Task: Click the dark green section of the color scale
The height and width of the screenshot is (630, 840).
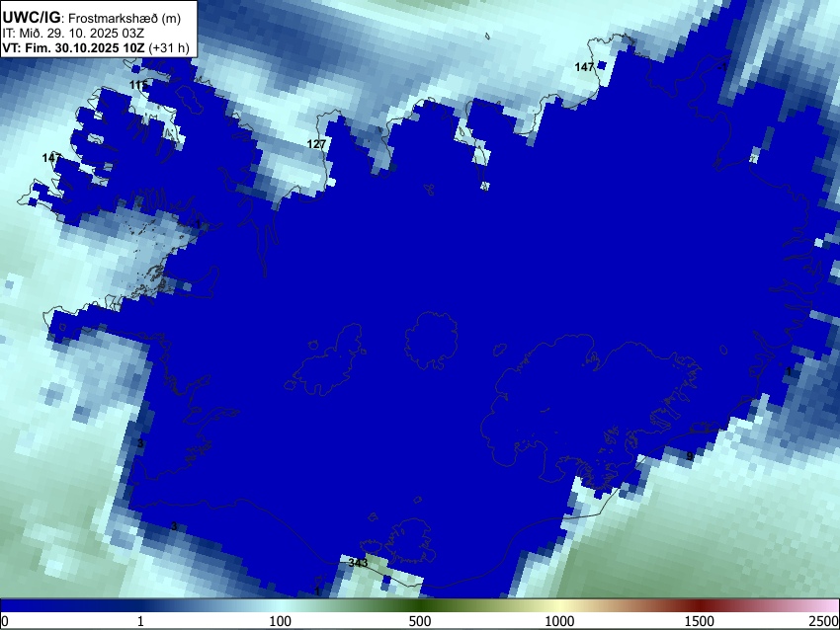Action: tap(420, 606)
